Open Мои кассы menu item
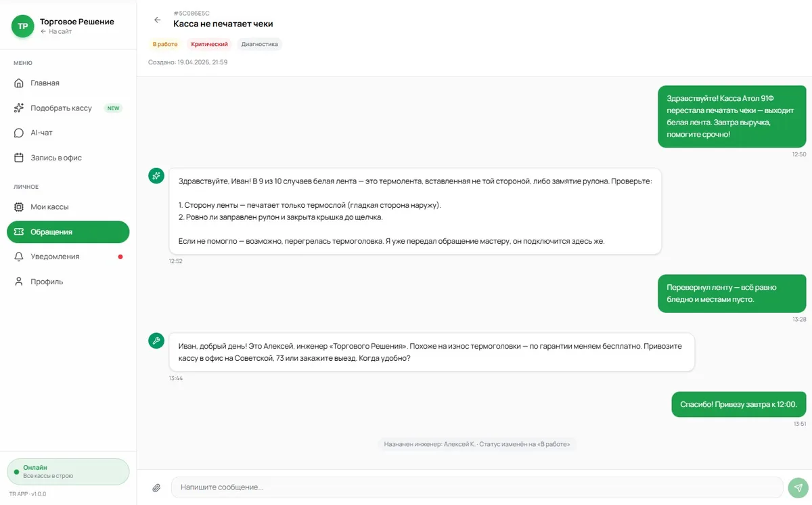Screen dimensions: 812x505 (68, 207)
